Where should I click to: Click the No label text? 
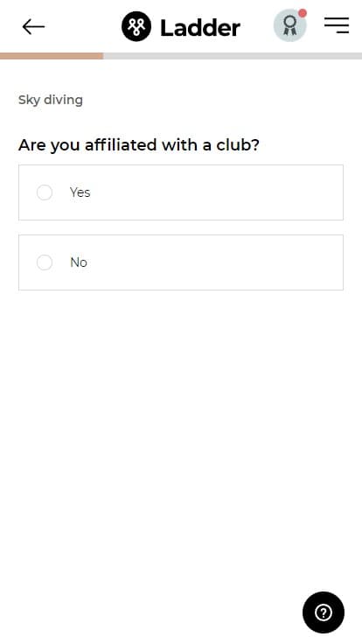[x=79, y=262]
